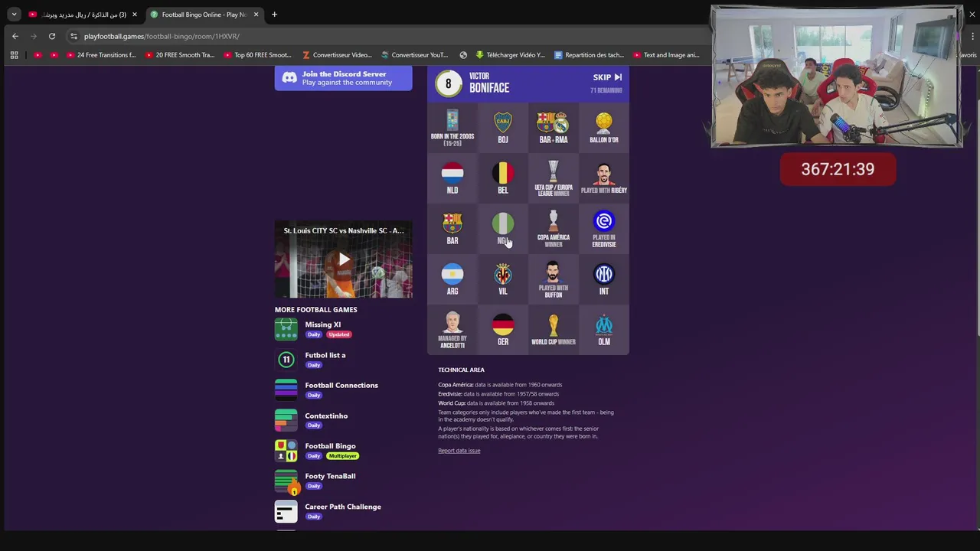Open the Career Path Challenge game

(x=342, y=507)
